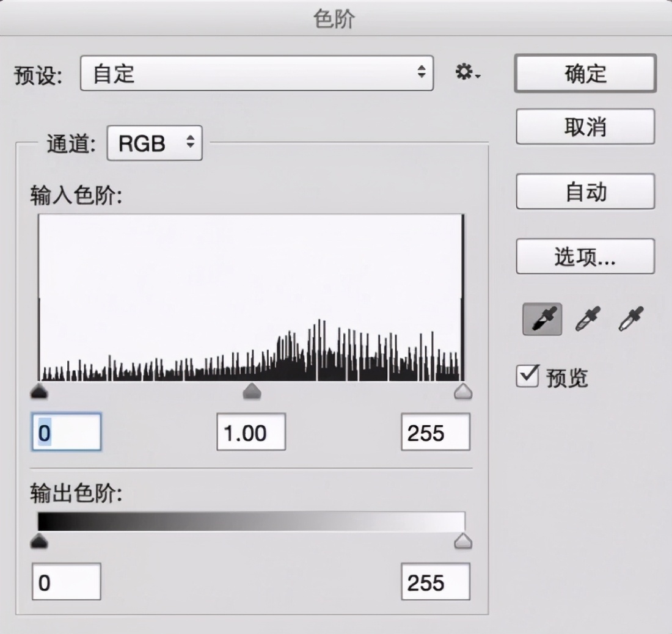The width and height of the screenshot is (672, 634).
Task: Focus the output levels 255 field
Action: coord(436,581)
